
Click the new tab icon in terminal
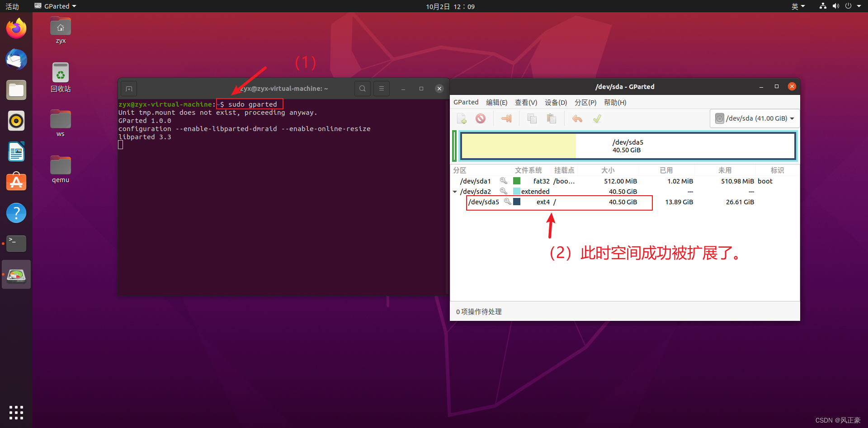pos(129,89)
